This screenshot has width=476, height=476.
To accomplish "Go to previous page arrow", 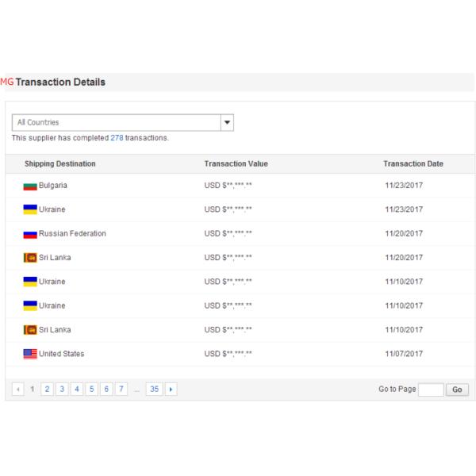I will click(x=19, y=390).
